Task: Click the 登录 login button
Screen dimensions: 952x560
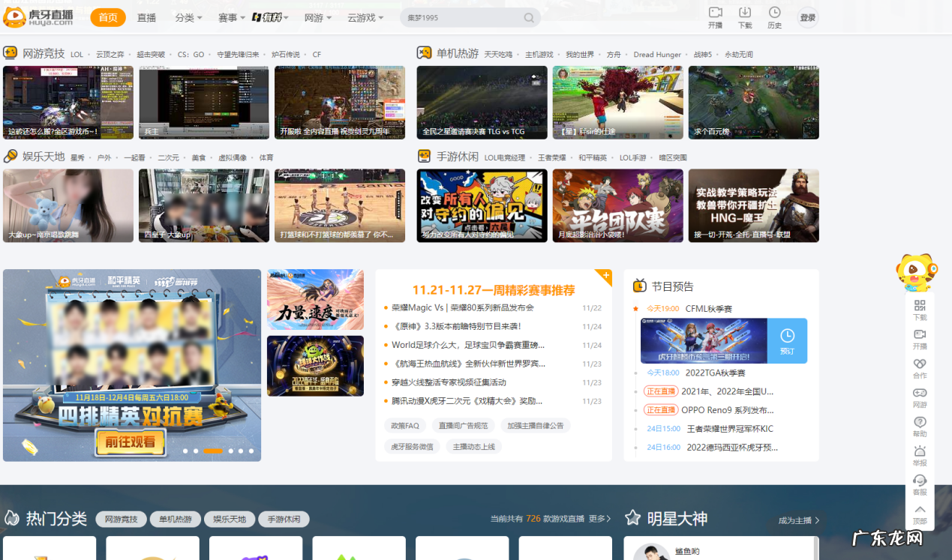Action: point(807,18)
